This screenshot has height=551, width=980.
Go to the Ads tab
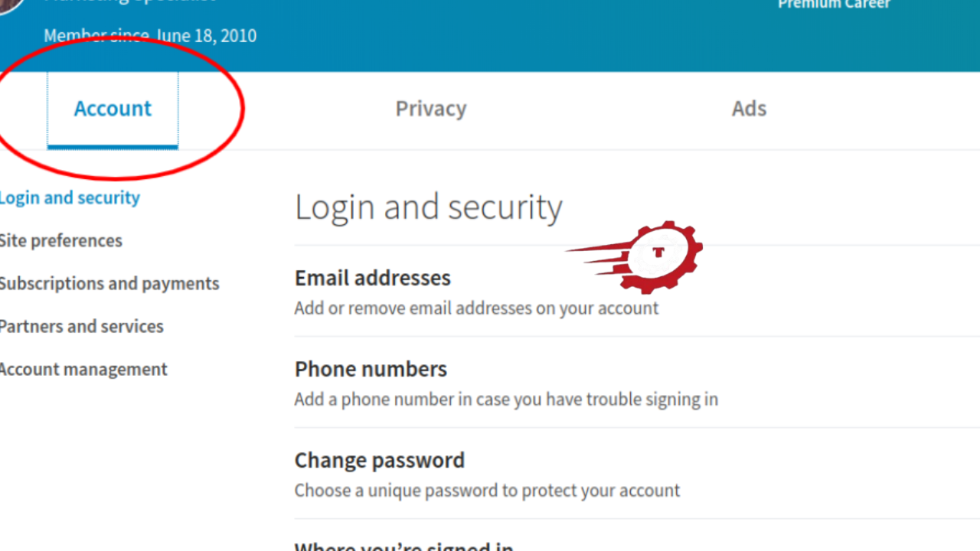[x=749, y=109]
